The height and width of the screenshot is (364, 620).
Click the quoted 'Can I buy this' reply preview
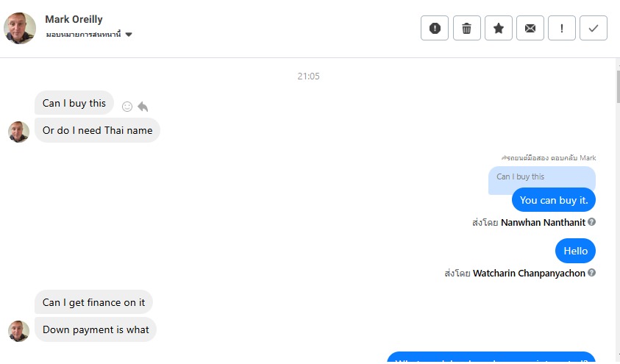coord(542,177)
